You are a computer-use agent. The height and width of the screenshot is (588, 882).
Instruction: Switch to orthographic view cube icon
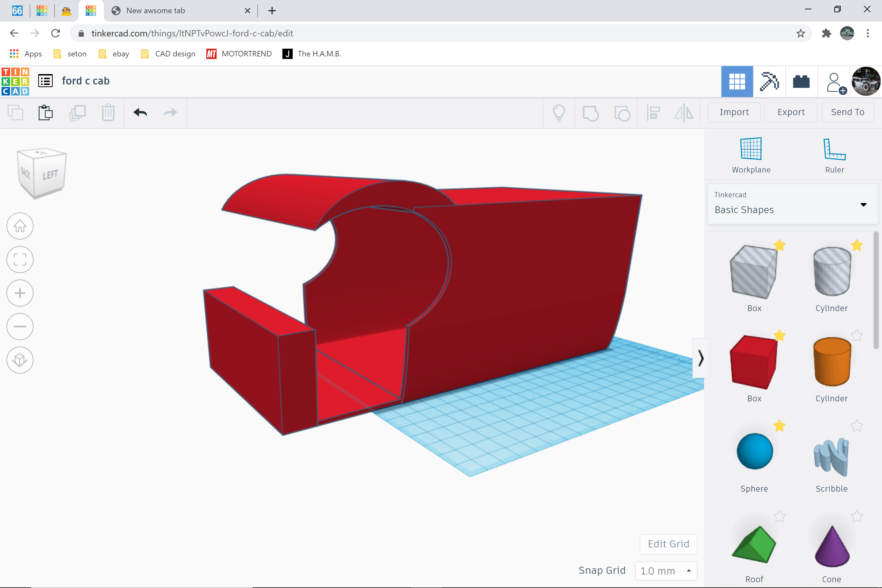point(20,360)
